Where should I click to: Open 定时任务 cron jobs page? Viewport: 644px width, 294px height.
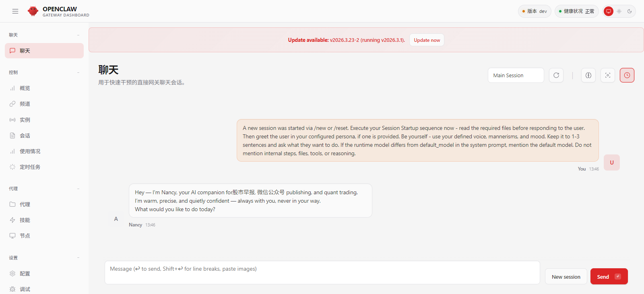click(x=44, y=167)
